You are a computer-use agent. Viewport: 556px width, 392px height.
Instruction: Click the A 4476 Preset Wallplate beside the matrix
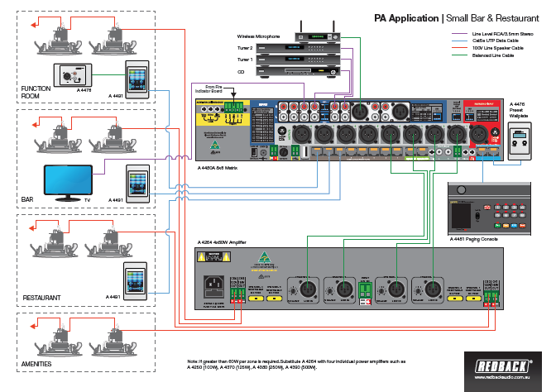tap(520, 141)
